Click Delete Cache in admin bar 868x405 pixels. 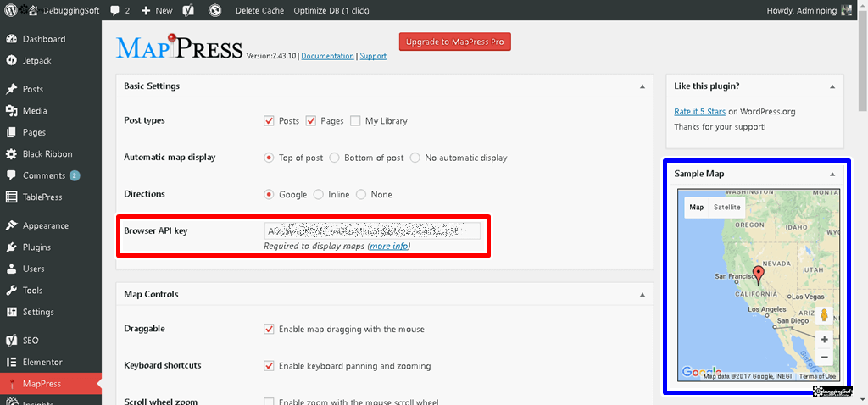coord(259,10)
